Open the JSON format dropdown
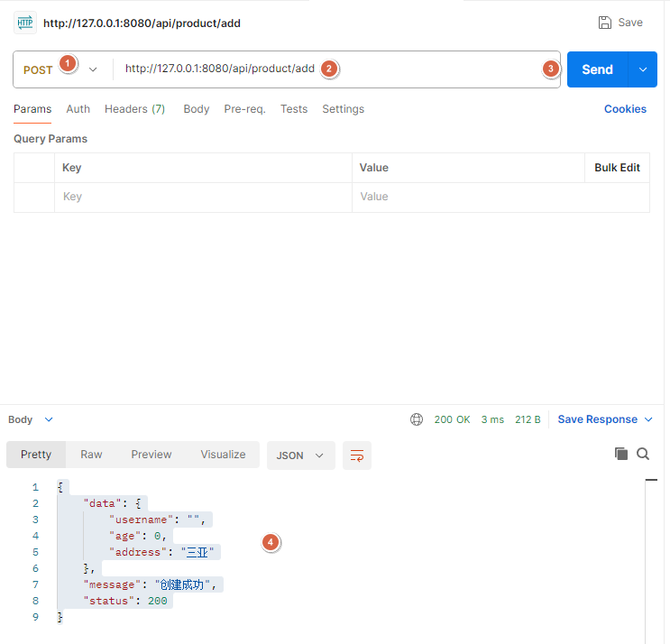The height and width of the screenshot is (644, 670). [300, 455]
